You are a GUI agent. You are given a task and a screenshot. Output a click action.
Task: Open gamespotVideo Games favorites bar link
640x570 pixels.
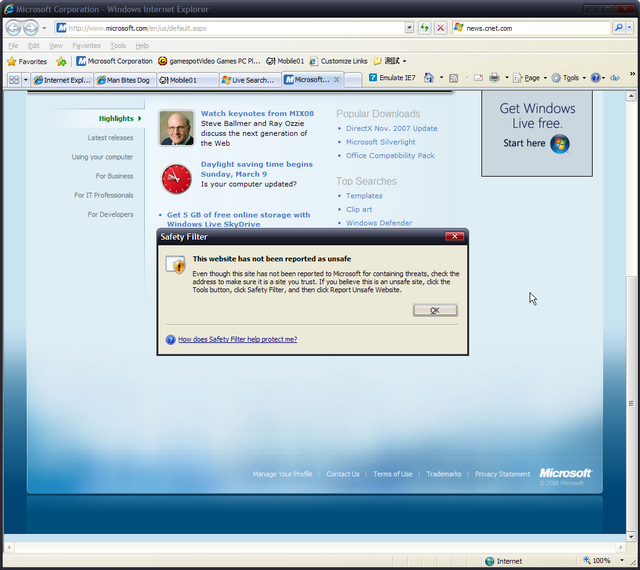209,61
